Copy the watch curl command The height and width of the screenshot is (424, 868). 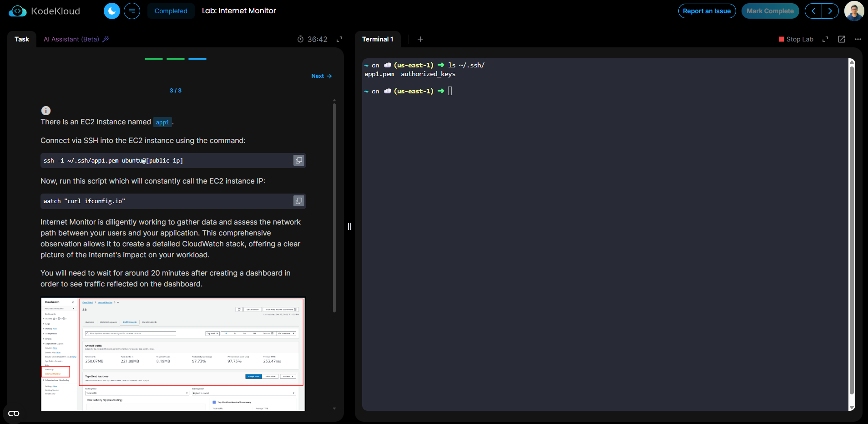[298, 201]
